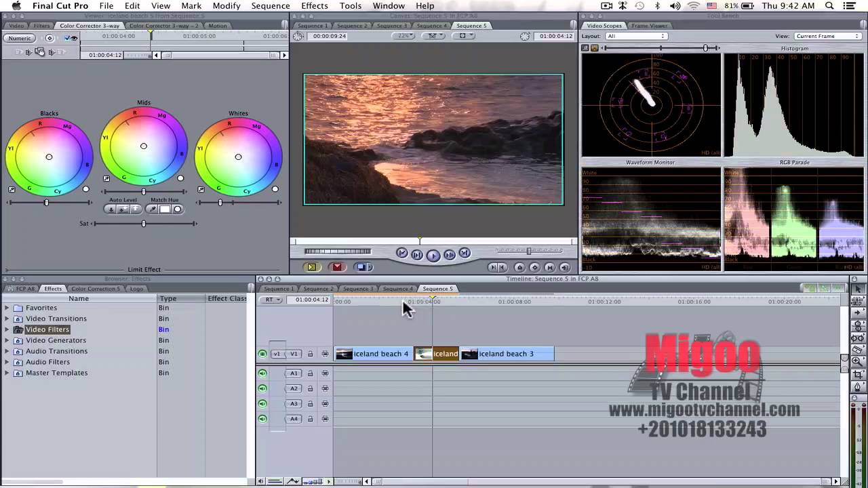This screenshot has width=868, height=488.
Task: Click Auto Black Level button
Action: pos(111,209)
